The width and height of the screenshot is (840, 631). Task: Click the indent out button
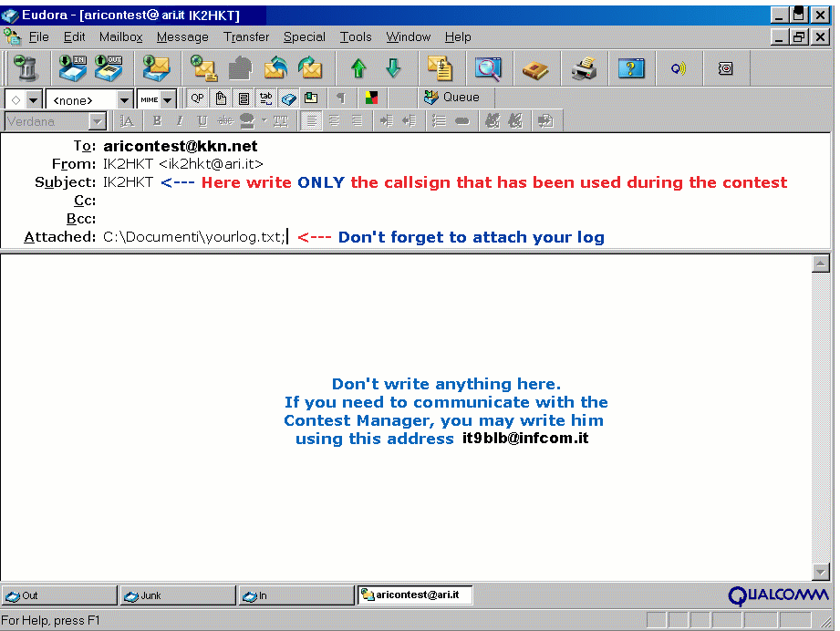[x=409, y=121]
